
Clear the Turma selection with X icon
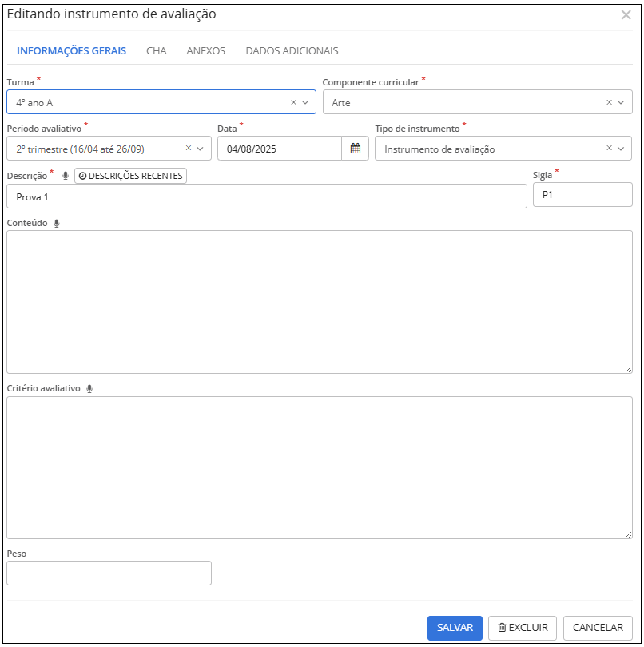click(293, 102)
